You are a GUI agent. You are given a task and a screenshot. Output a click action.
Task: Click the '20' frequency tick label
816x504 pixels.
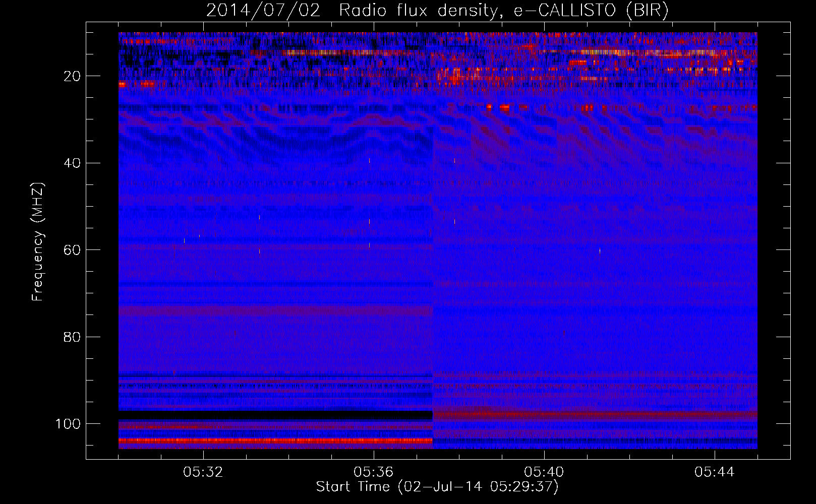tap(72, 76)
